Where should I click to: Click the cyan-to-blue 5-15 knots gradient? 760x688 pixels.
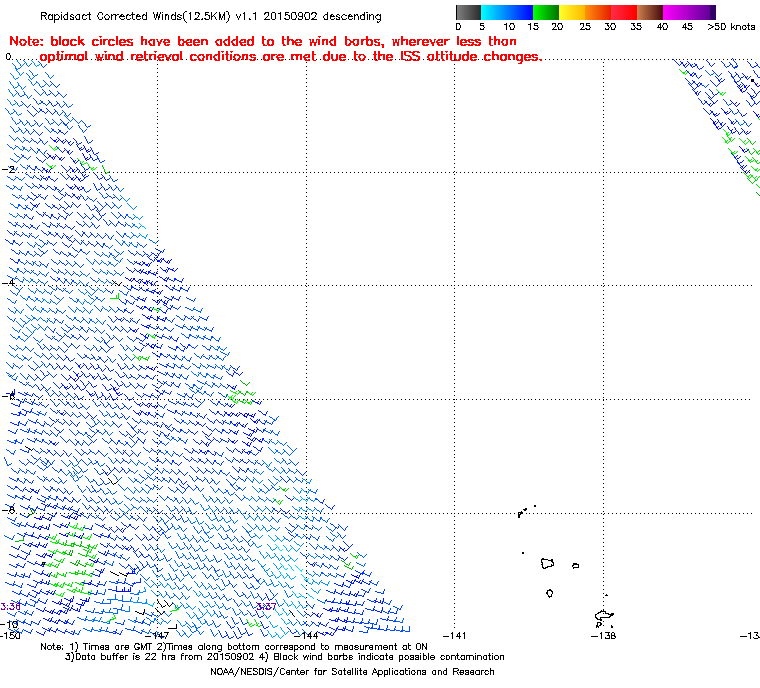click(x=507, y=12)
